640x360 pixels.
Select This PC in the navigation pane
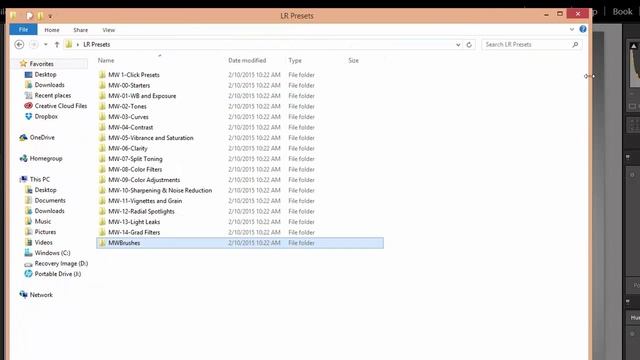[40, 179]
